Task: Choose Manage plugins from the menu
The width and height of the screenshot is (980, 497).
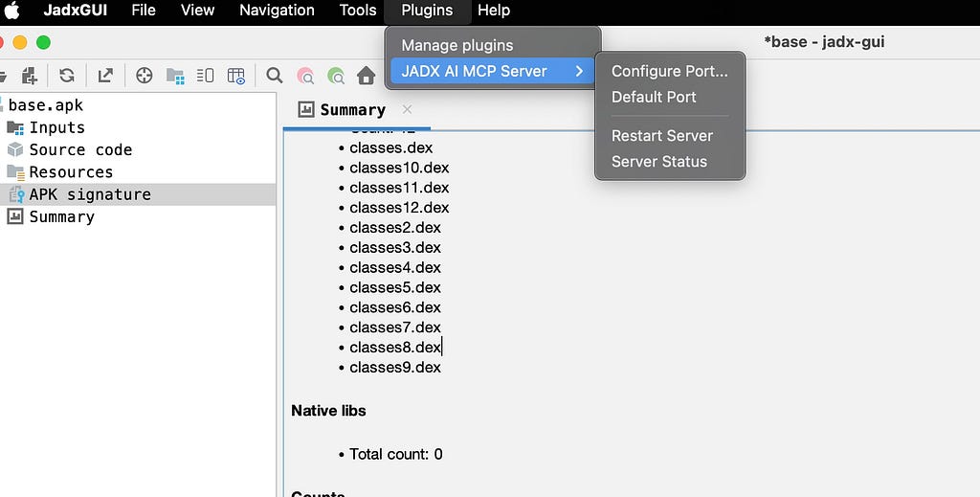Action: pyautogui.click(x=457, y=45)
